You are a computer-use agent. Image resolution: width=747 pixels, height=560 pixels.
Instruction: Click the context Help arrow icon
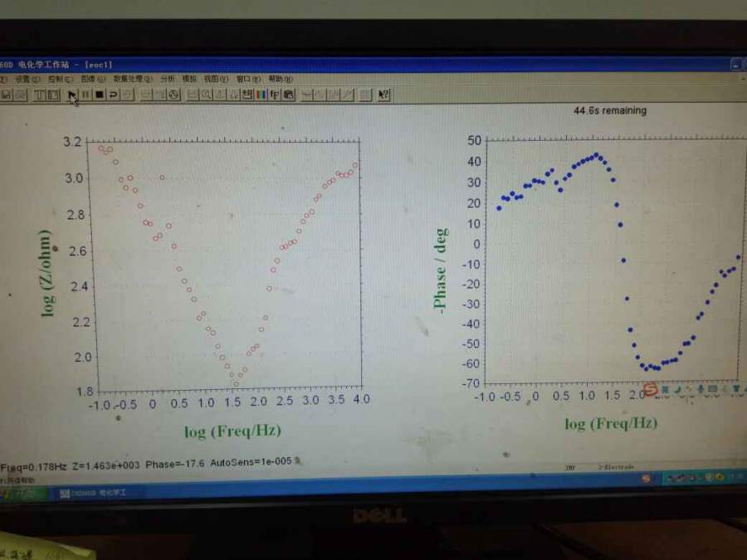pos(384,95)
